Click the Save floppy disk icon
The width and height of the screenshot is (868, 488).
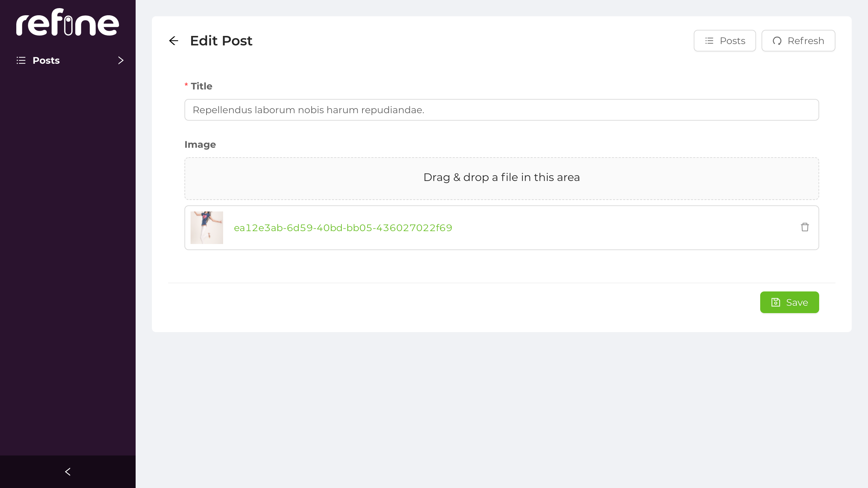pos(775,302)
